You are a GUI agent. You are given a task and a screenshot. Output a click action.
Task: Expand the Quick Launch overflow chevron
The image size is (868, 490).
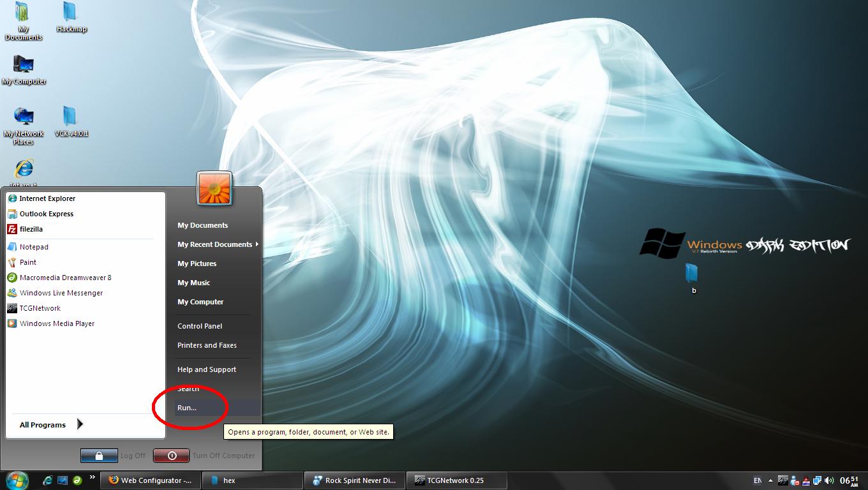[x=93, y=477]
